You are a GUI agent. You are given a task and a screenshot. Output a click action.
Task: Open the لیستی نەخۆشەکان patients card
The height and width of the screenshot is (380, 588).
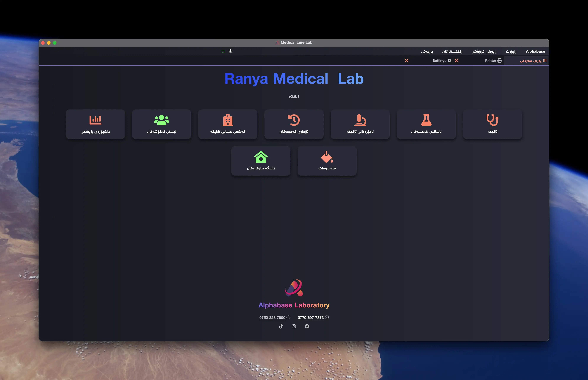click(x=161, y=124)
